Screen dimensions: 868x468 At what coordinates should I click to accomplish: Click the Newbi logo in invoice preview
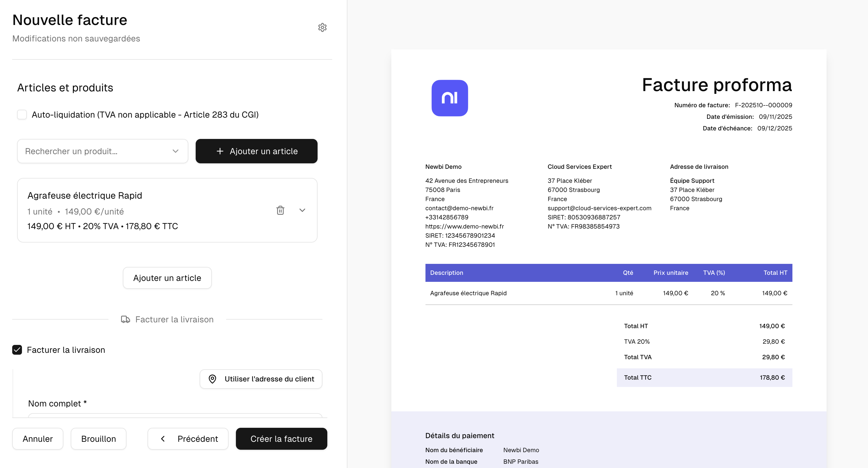pyautogui.click(x=450, y=98)
